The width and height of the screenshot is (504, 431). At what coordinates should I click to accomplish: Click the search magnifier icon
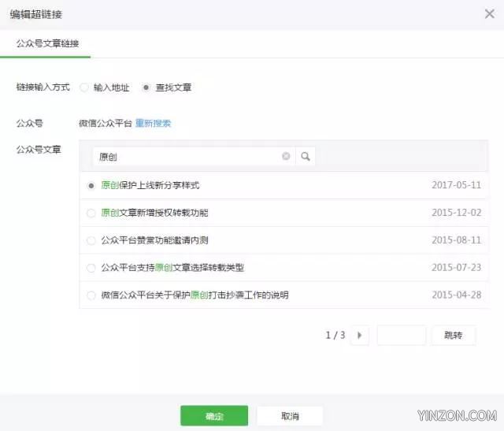(x=306, y=157)
